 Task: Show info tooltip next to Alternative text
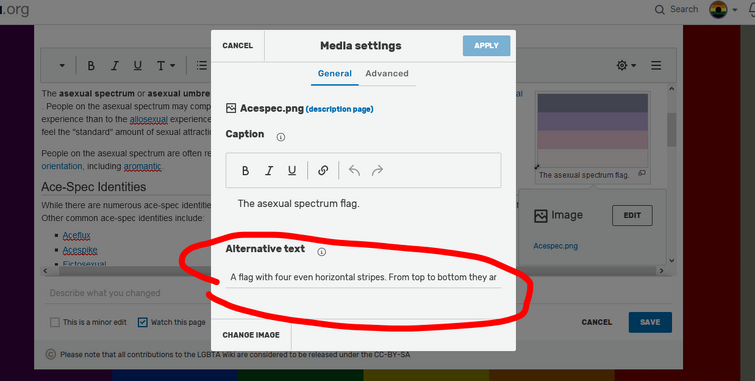point(322,252)
